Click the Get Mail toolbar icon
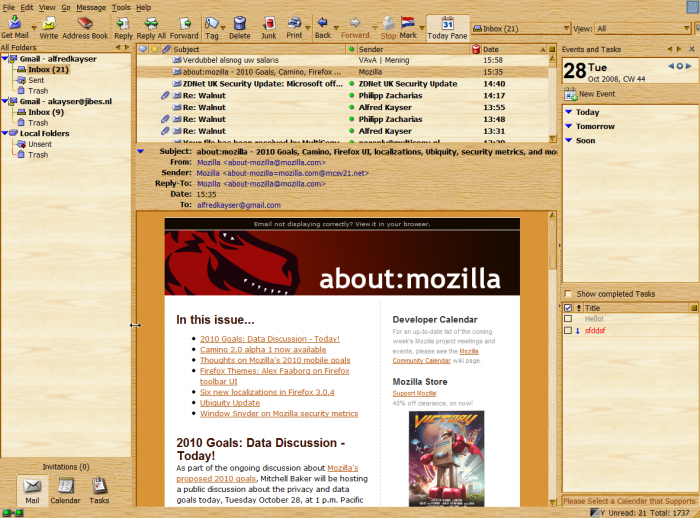Viewport: 700px width, 518px height. (x=15, y=27)
